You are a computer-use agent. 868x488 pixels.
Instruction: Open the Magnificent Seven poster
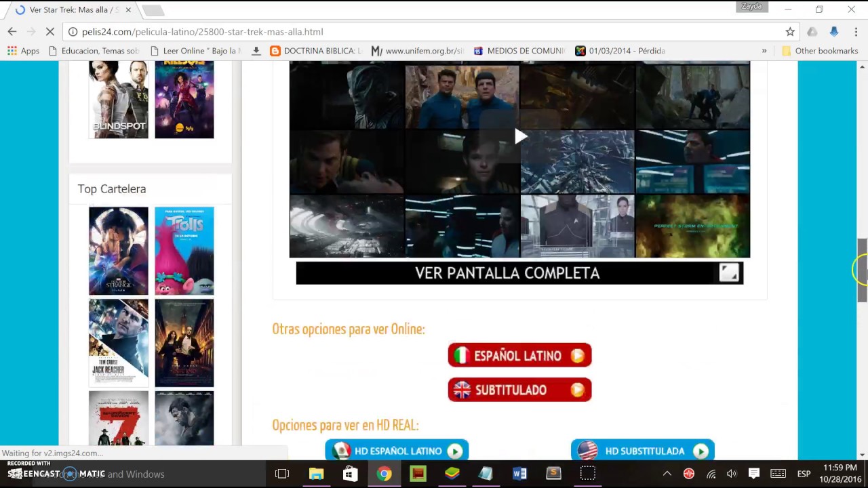(119, 418)
